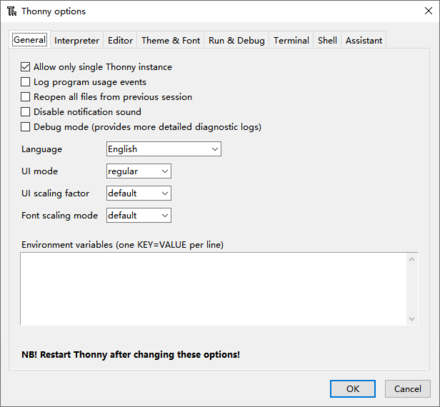Select the Run & Debug tab
The height and width of the screenshot is (407, 440).
point(237,41)
